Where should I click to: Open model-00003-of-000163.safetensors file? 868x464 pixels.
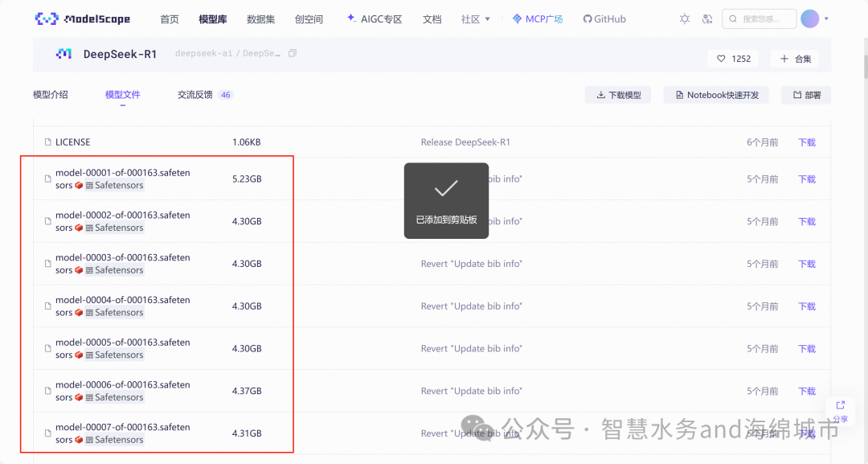122,264
